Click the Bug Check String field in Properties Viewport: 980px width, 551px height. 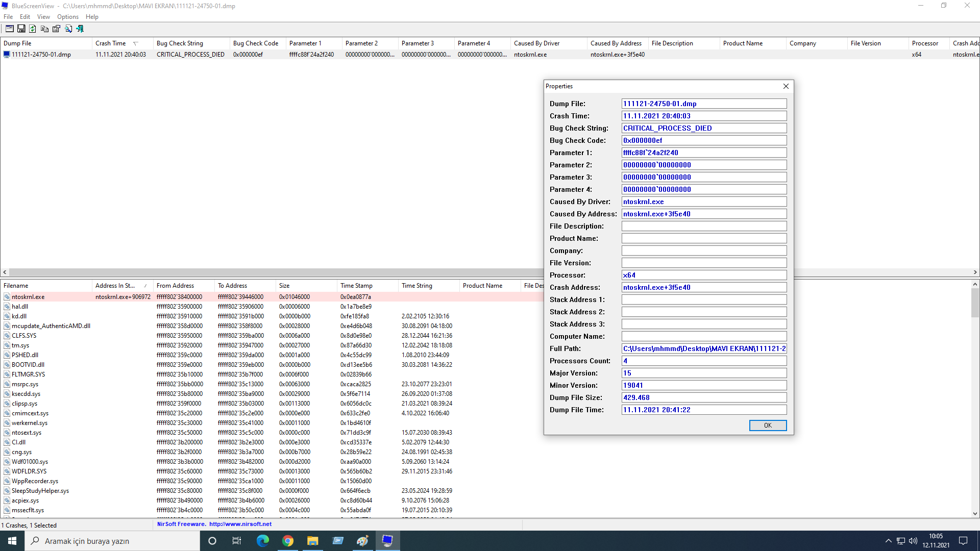703,128
